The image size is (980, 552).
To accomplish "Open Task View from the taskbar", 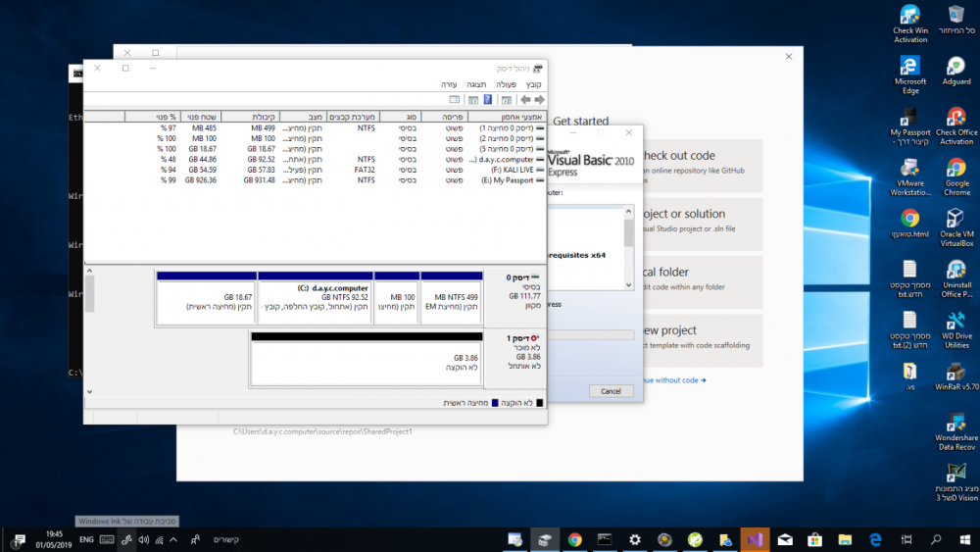I will point(906,539).
